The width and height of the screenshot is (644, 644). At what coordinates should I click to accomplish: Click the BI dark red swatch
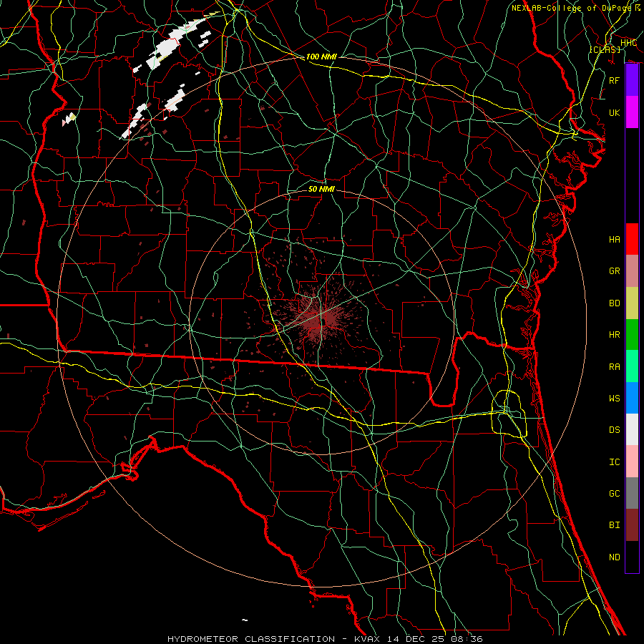(632, 525)
